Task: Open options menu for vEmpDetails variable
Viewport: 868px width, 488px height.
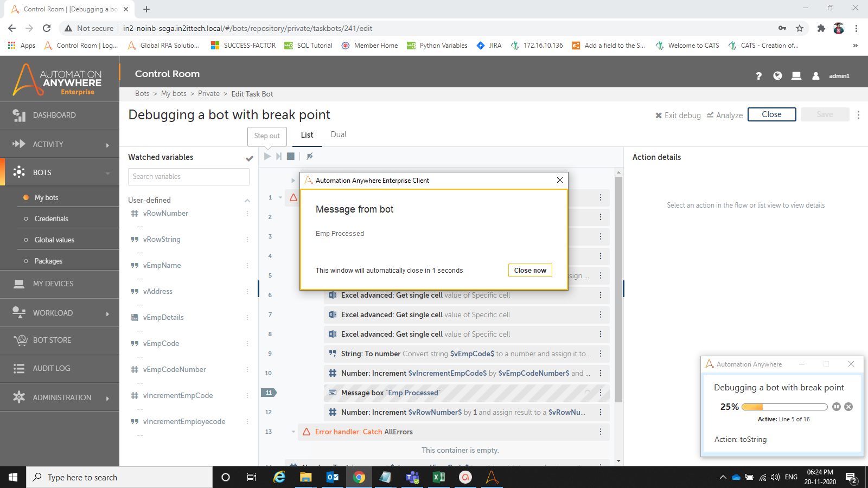Action: 247,318
